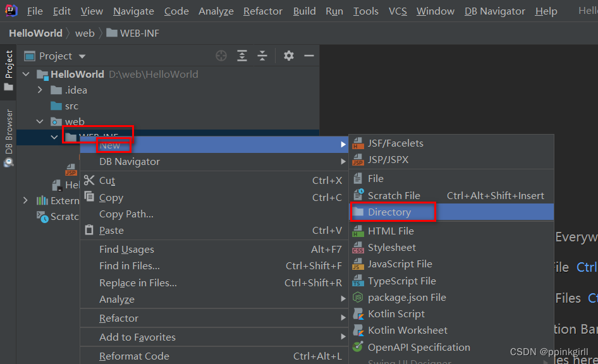Click web in the breadcrumb bar
The height and width of the screenshot is (364, 598).
(x=85, y=33)
